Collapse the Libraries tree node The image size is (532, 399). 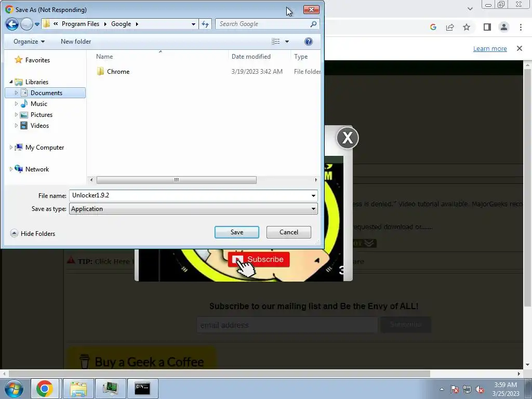(11, 82)
